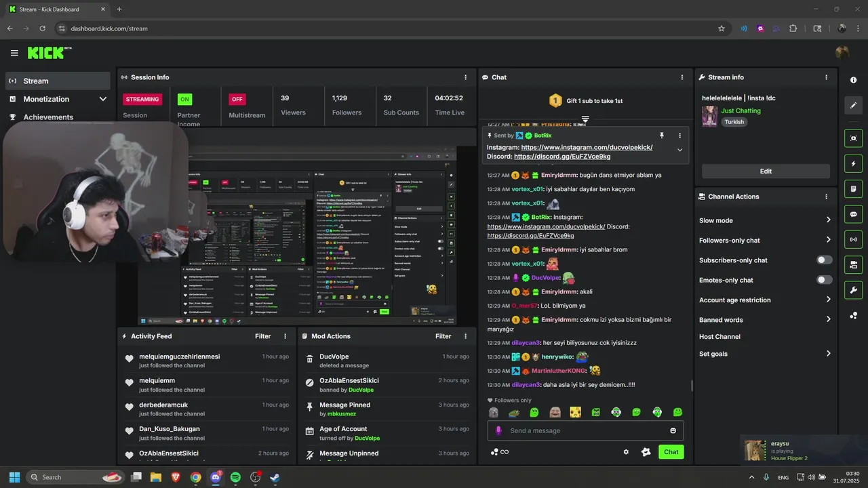
Task: Open Channel Actions panel options menu
Action: tap(826, 197)
